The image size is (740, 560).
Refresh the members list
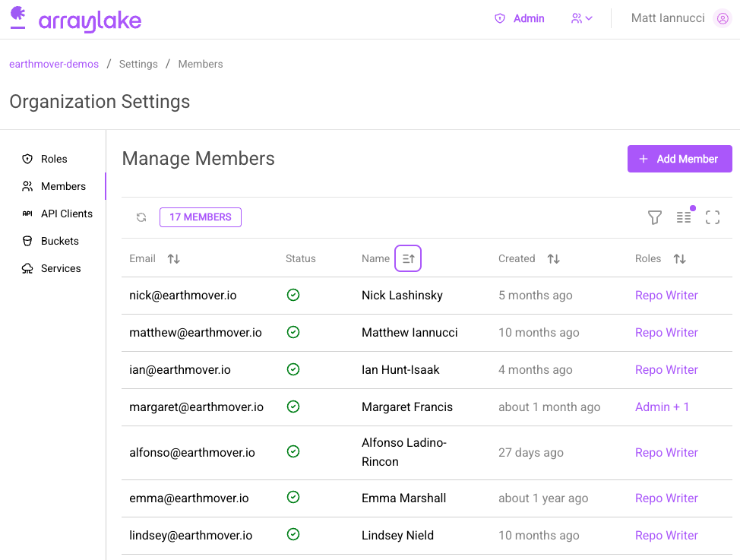pyautogui.click(x=141, y=217)
